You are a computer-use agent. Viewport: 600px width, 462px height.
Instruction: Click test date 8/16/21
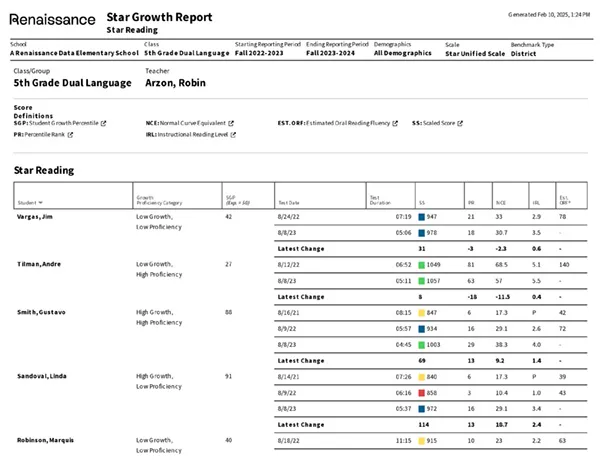click(x=289, y=313)
